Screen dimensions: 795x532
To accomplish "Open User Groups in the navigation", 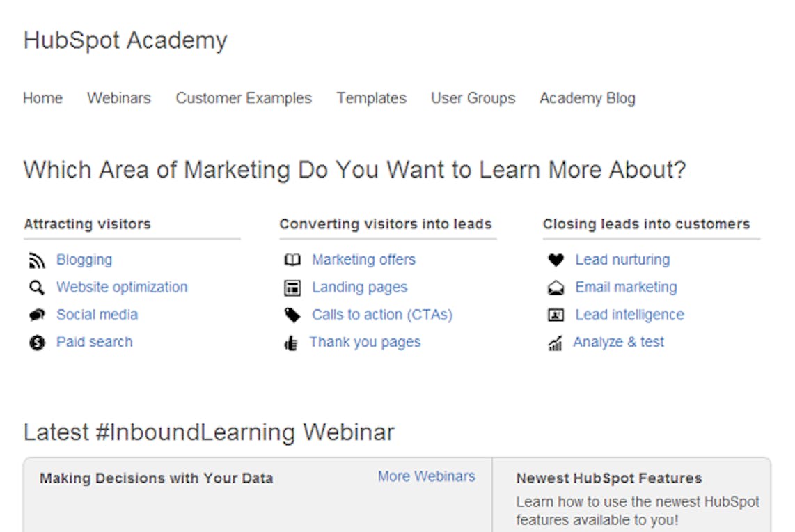I will click(x=473, y=98).
